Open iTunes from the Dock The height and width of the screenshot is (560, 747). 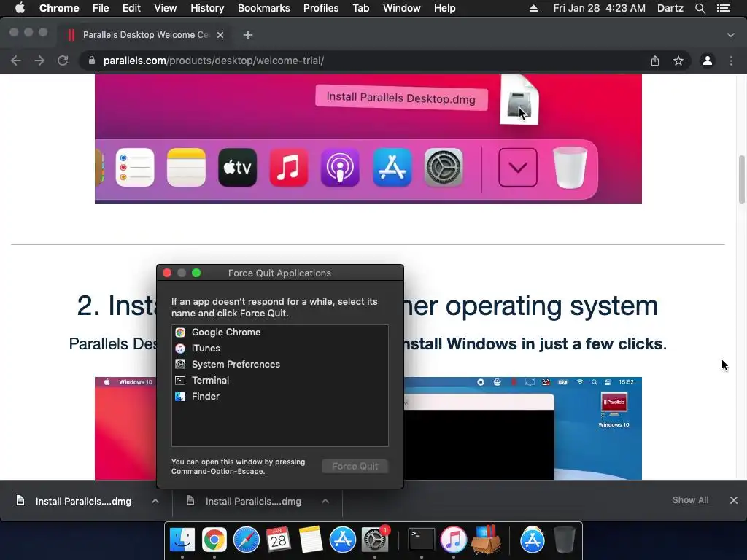point(453,540)
